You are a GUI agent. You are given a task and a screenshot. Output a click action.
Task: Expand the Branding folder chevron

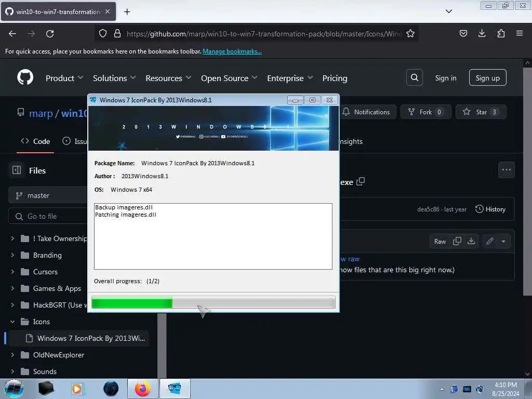coord(12,255)
